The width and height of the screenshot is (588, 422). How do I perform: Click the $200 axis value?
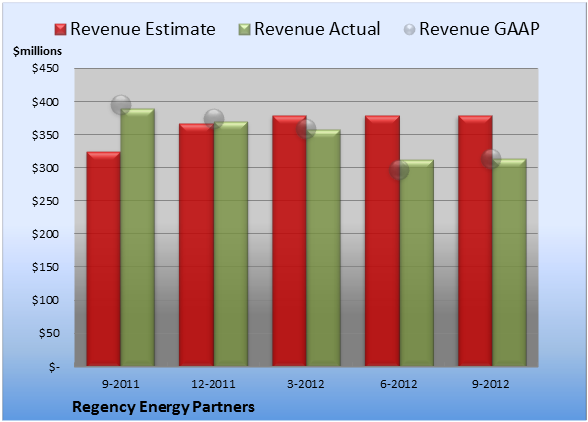[x=45, y=234]
